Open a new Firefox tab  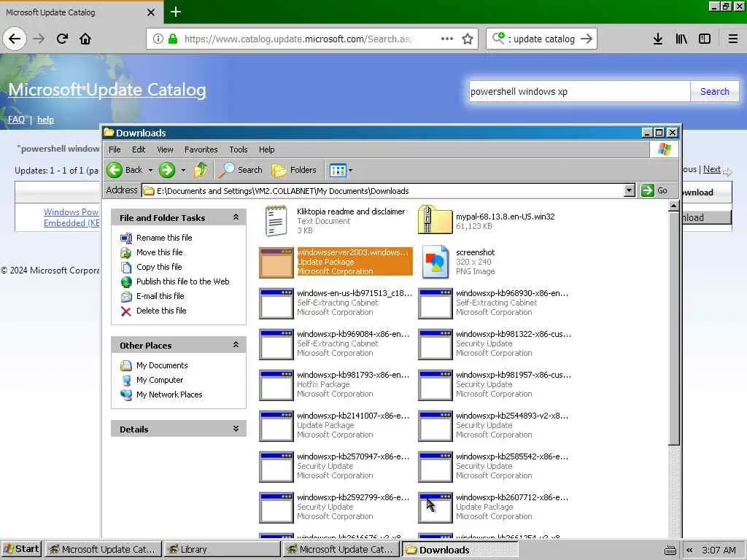pyautogui.click(x=176, y=12)
